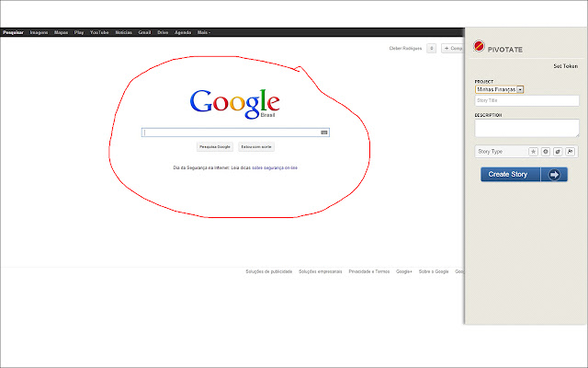The width and height of the screenshot is (588, 368).
Task: Click the Pesquisa Google button
Action: click(x=215, y=147)
